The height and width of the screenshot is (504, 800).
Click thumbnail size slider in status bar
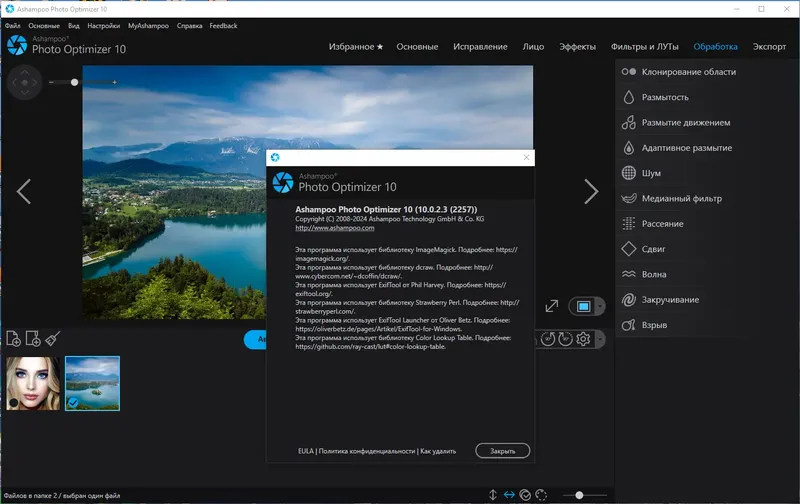[579, 495]
